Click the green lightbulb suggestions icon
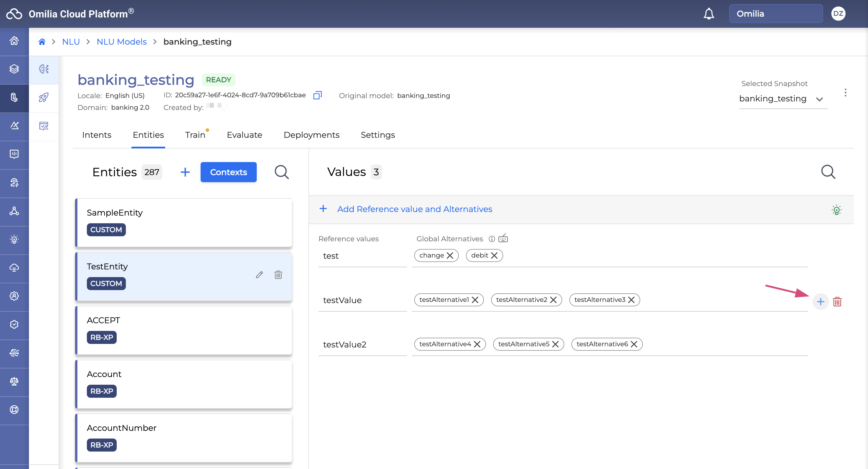 (x=836, y=210)
